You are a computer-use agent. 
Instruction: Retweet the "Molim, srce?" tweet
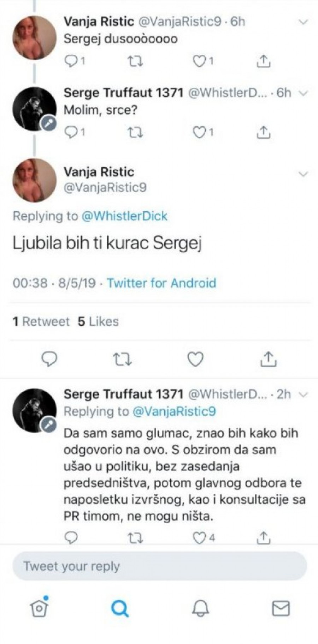pos(135,133)
